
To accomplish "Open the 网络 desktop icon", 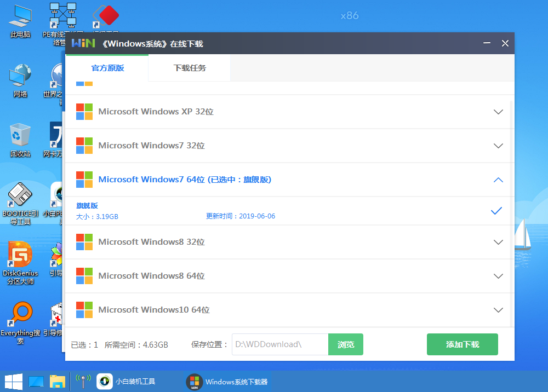I will pyautogui.click(x=20, y=80).
